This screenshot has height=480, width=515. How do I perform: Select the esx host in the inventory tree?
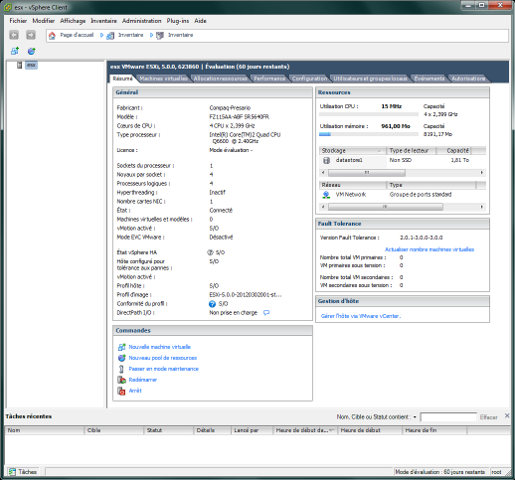point(31,65)
